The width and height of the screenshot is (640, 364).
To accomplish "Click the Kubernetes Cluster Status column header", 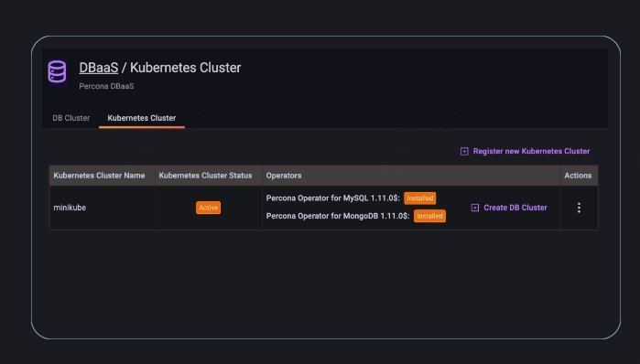I will point(205,176).
